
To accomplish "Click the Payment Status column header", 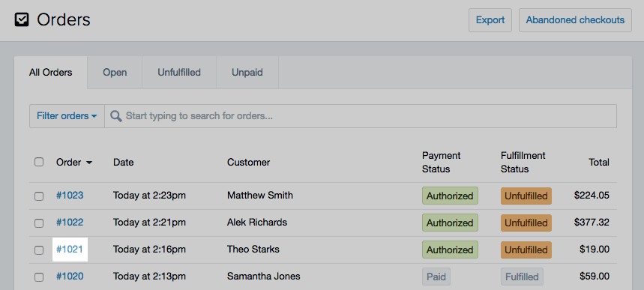I will point(442,163).
